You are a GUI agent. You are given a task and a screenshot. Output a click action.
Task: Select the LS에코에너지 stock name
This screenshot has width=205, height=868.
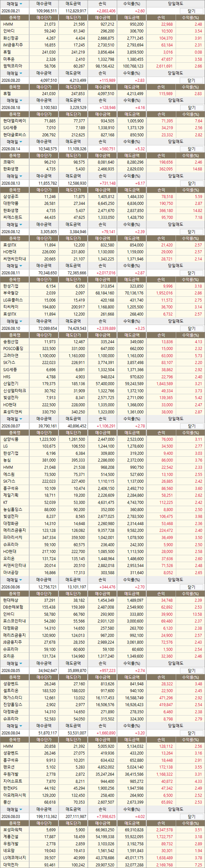point(14,858)
